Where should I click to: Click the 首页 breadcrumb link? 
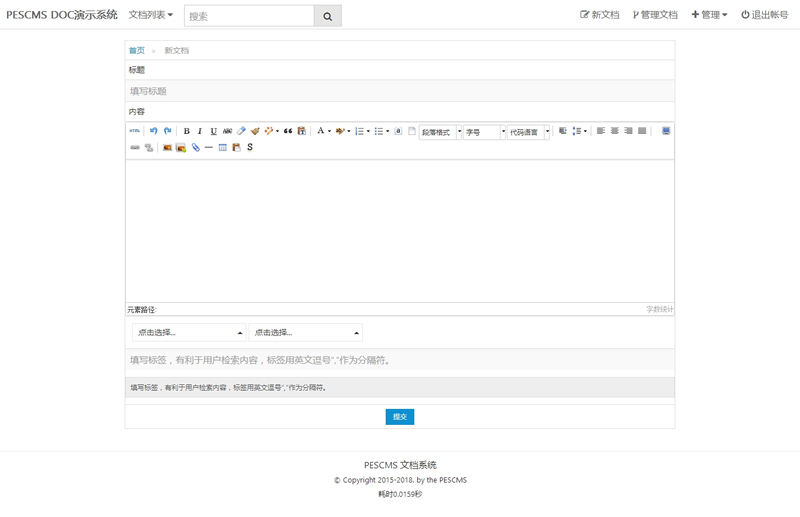pyautogui.click(x=137, y=51)
